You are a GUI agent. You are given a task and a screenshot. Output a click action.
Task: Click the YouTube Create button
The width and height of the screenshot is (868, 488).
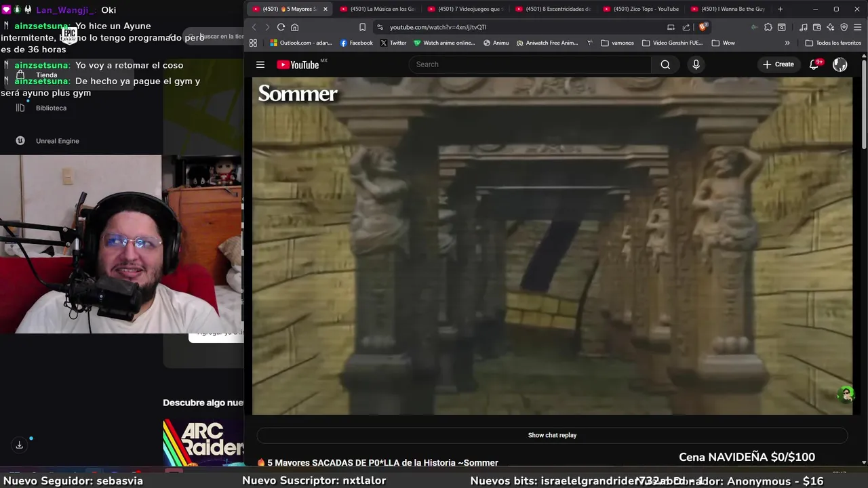[778, 64]
